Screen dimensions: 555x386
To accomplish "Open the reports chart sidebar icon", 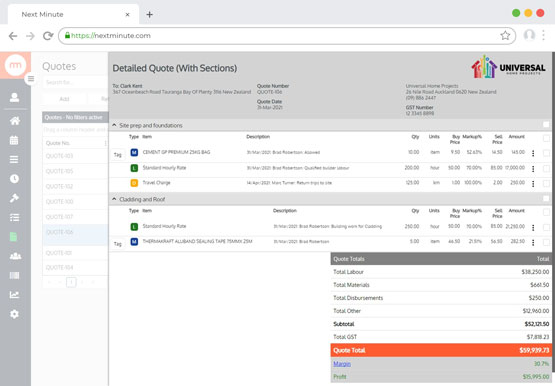I will [14, 294].
